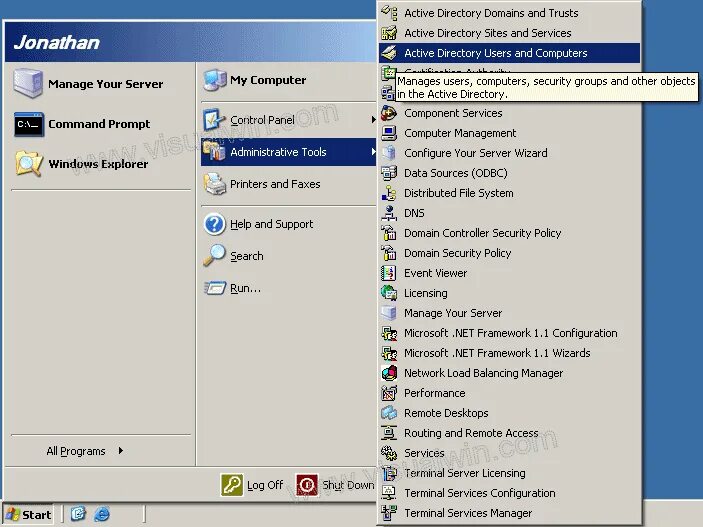Click the Shut Down button
Image resolution: width=703 pixels, height=527 pixels.
(335, 485)
